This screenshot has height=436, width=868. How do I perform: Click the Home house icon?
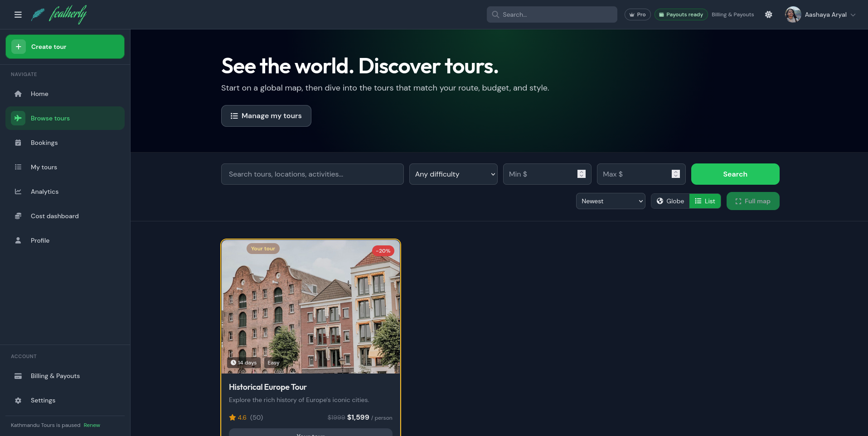[x=18, y=94]
